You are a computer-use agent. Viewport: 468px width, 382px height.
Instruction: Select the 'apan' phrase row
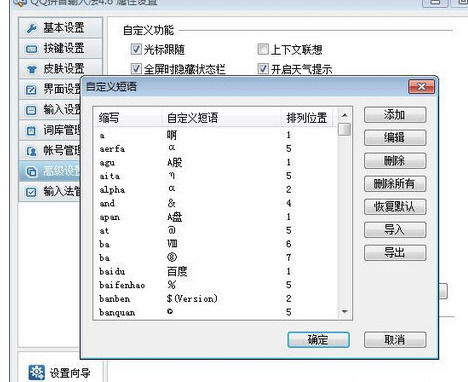pos(216,217)
